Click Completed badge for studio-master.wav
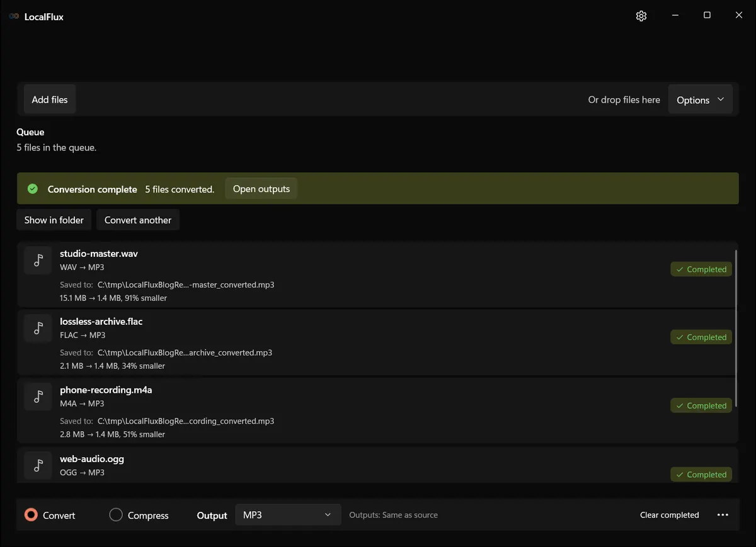The image size is (756, 547). [701, 269]
